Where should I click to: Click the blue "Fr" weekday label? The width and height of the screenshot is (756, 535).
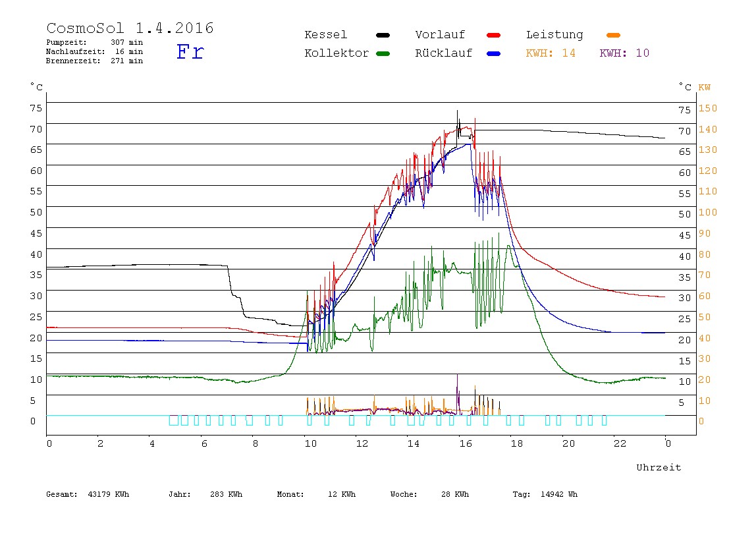click(190, 51)
